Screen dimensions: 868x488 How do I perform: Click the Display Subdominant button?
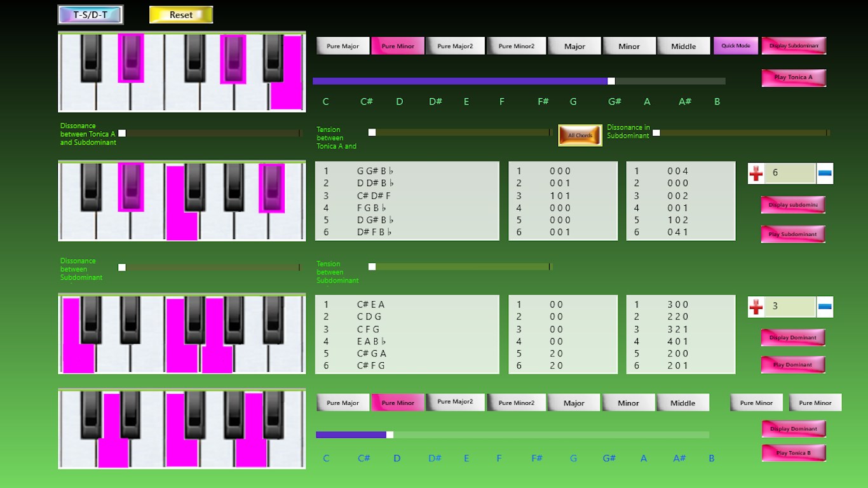(795, 45)
